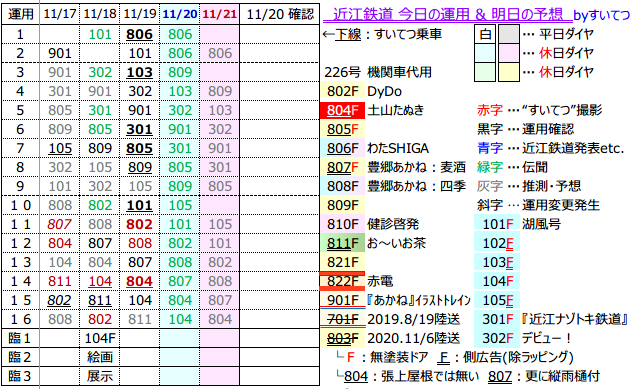Select row 1's bold 806 under 11/19
This screenshot has height=389, width=634.
[x=139, y=34]
